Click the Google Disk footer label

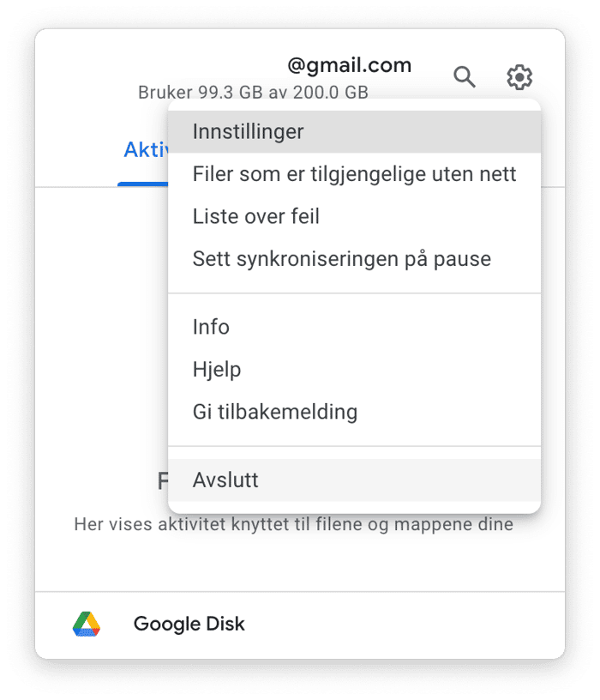click(x=189, y=624)
